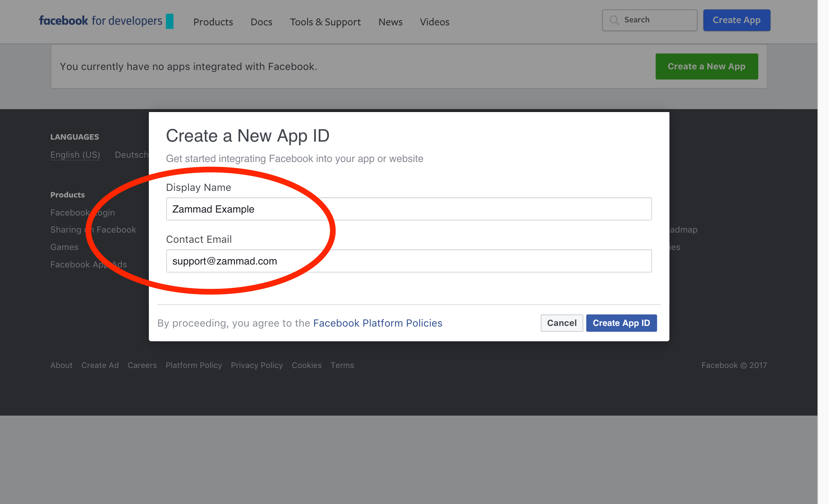This screenshot has height=504, width=828.
Task: Go to the Videos section
Action: 434,22
